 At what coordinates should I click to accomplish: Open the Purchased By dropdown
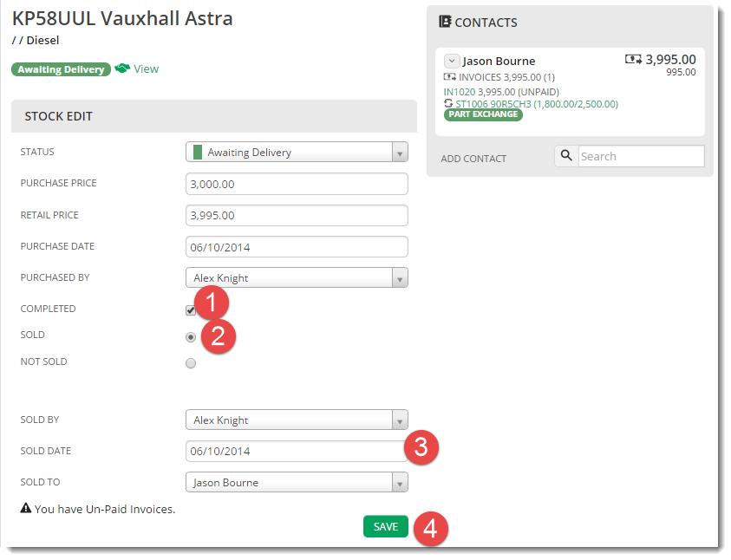(x=297, y=277)
